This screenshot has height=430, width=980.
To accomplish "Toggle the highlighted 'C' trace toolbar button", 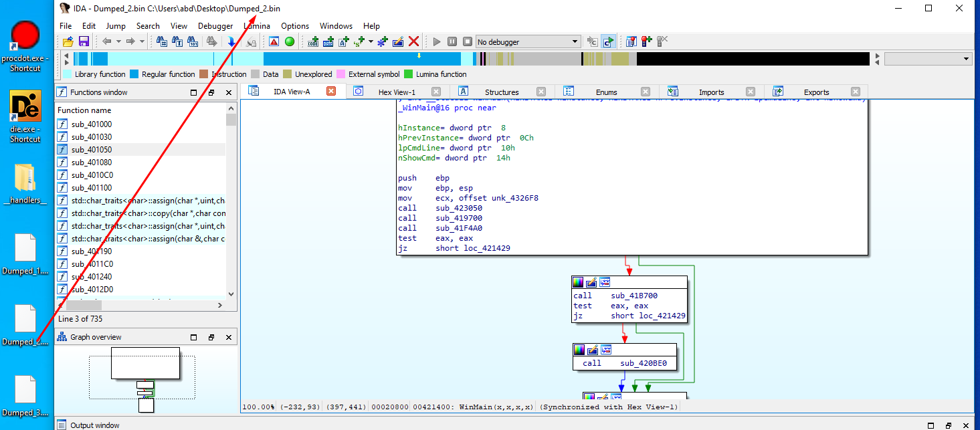I will tap(608, 41).
